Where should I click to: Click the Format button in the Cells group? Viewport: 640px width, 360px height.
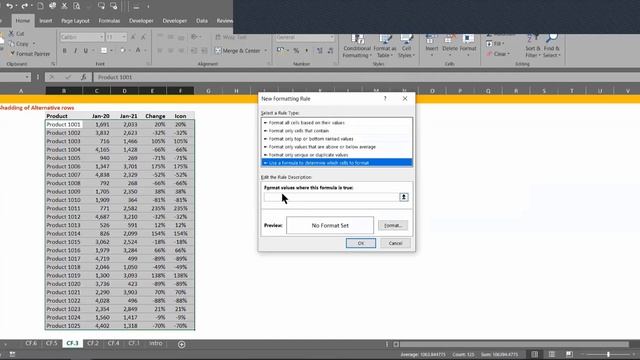pos(468,45)
